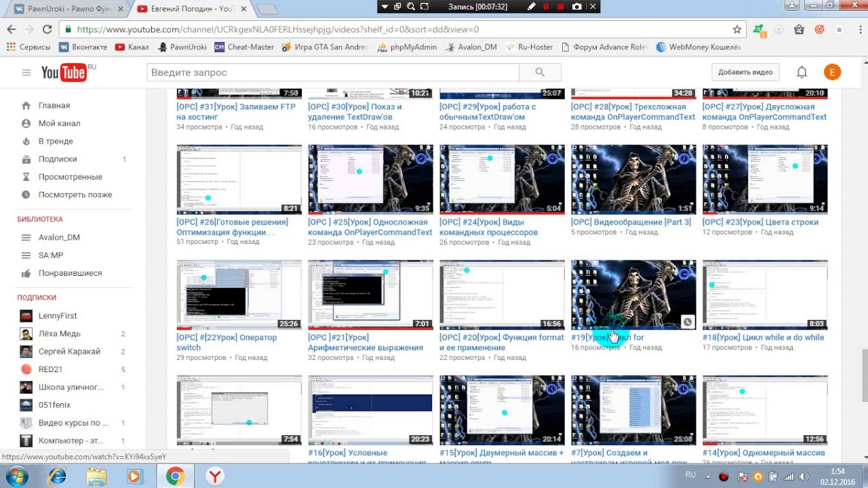Image resolution: width=868 pixels, height=488 pixels.
Task: Open the WebMoney Кошелёк bookmark
Action: [x=699, y=47]
